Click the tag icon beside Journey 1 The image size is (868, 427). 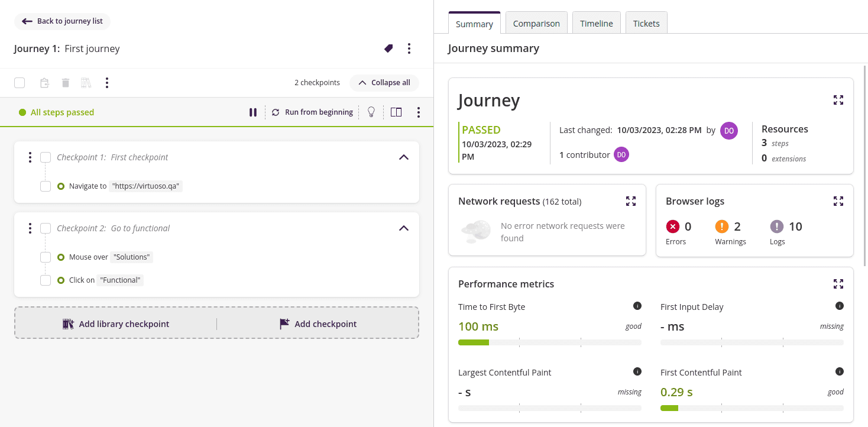click(388, 48)
